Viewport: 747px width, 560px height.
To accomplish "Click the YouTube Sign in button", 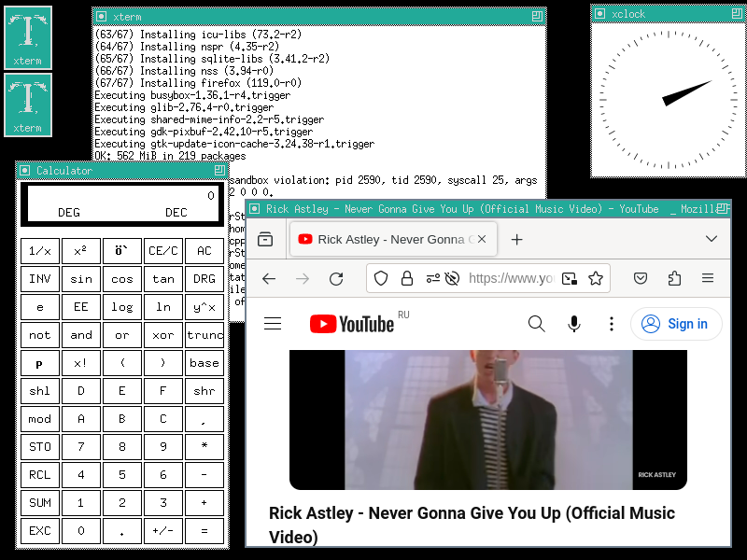I will click(x=676, y=324).
